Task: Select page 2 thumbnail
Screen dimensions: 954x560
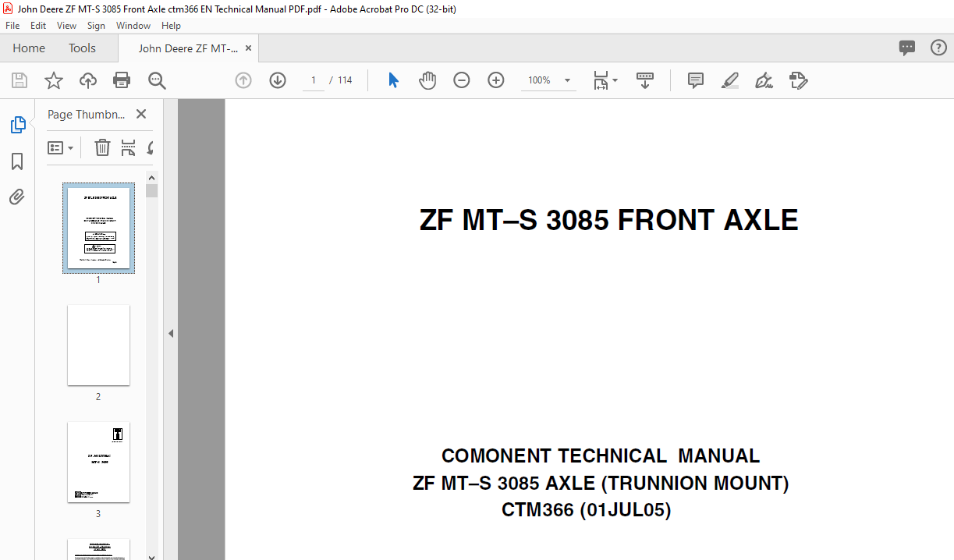Action: 98,345
